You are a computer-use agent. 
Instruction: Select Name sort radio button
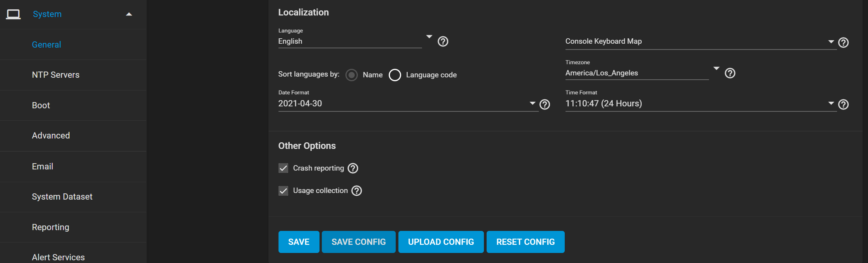(x=352, y=75)
